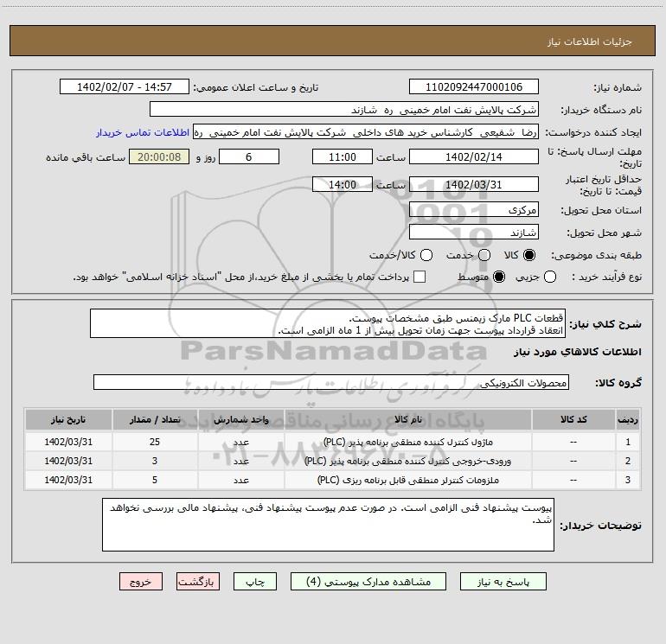This screenshot has width=666, height=644.
Task: Click the remaining time field 20:00:08
Action: click(x=159, y=156)
